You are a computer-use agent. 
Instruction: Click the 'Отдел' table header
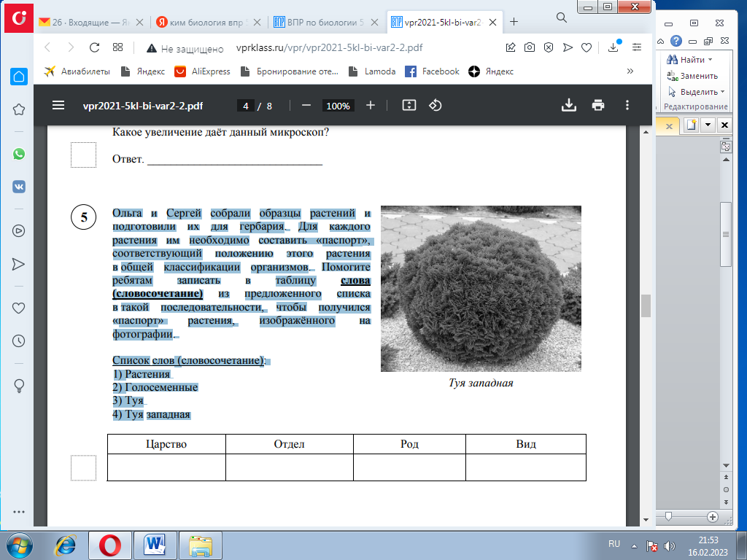pyautogui.click(x=289, y=444)
